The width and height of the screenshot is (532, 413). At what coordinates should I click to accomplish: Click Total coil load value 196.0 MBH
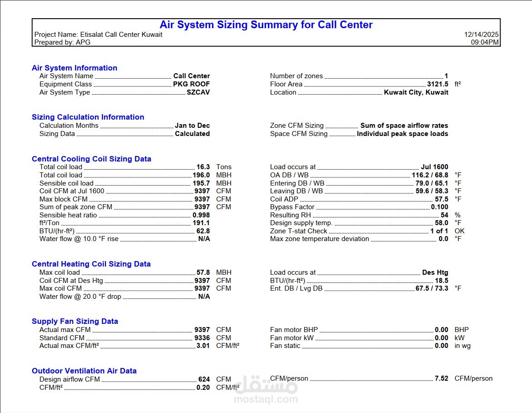(x=201, y=175)
